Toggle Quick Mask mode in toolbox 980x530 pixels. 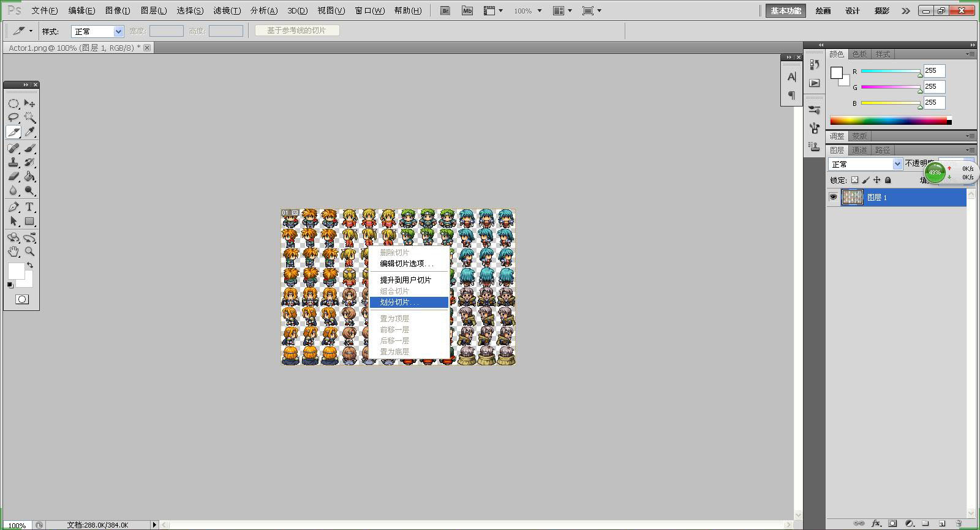tap(22, 299)
